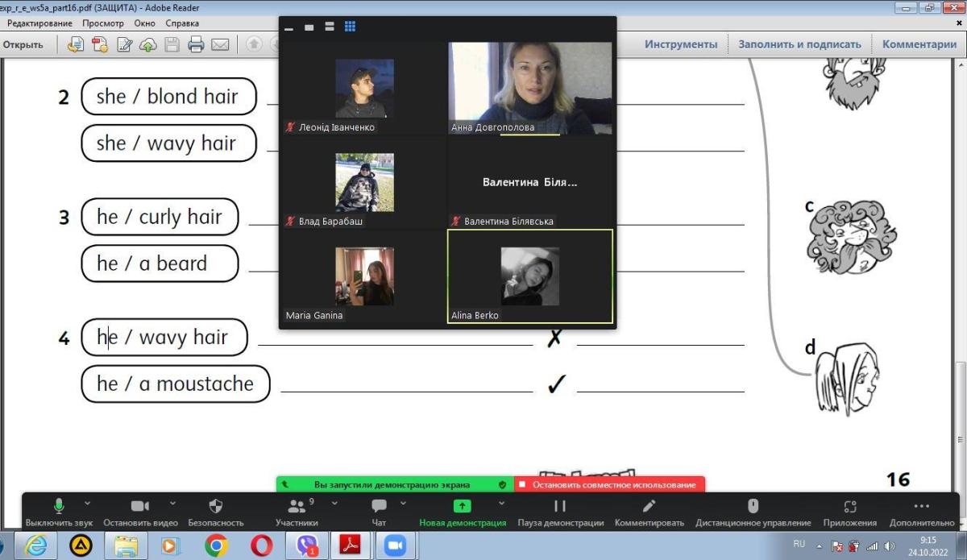Screen dimensions: 967x560
Task: Open Дистанционное управление mouse icon
Action: tap(753, 512)
